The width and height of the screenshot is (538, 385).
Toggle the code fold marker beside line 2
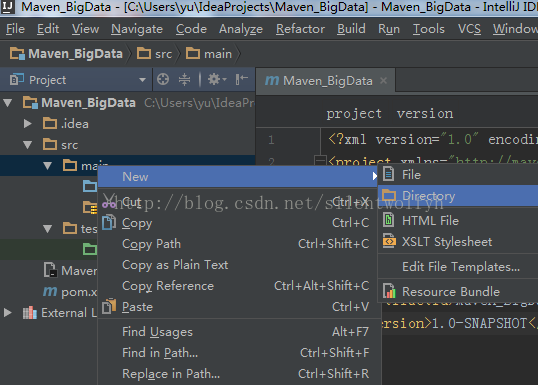pos(320,161)
